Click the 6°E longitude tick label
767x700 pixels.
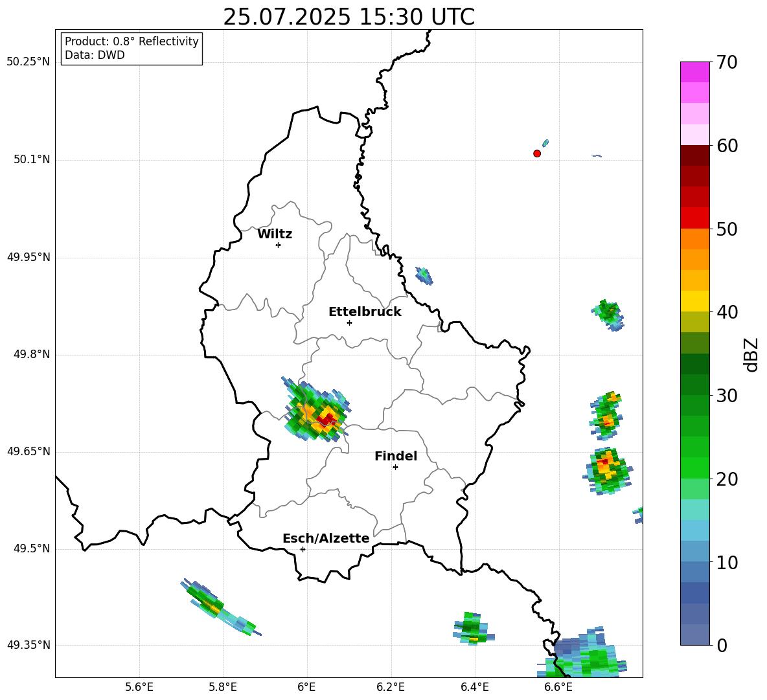[x=306, y=687]
